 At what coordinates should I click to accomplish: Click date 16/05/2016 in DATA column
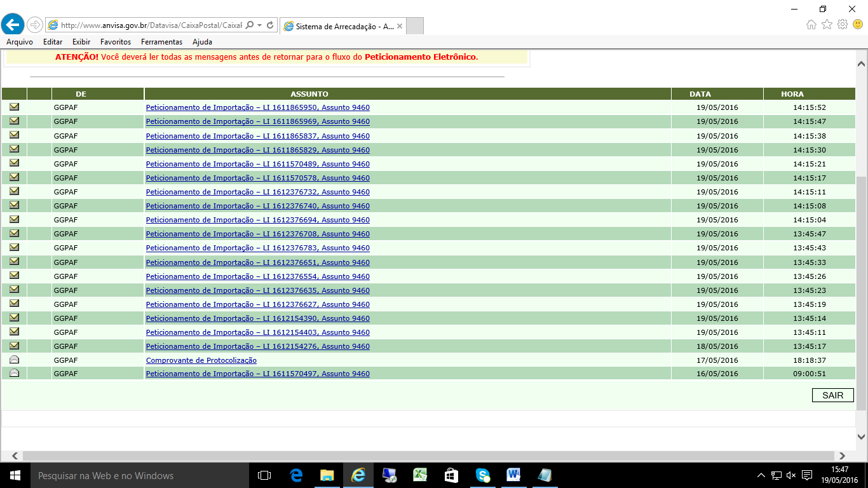click(x=717, y=374)
